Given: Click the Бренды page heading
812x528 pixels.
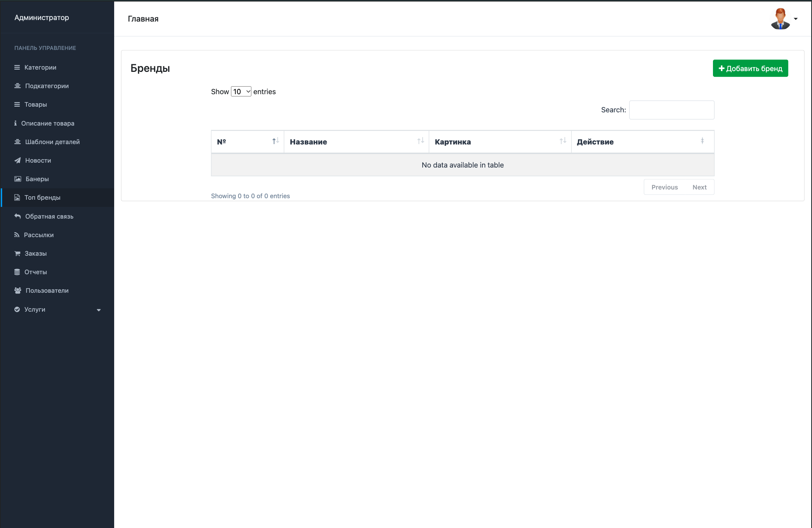Looking at the screenshot, I should tap(150, 68).
